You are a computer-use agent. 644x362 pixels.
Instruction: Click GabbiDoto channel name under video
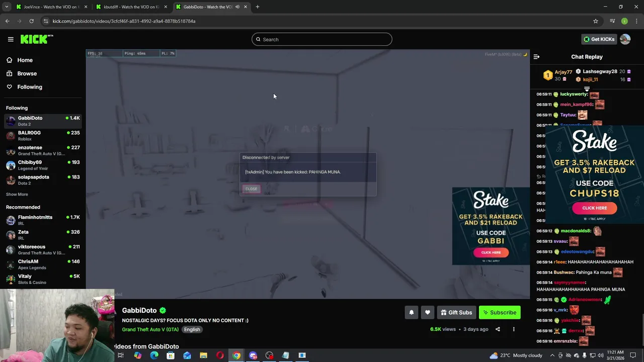(x=139, y=311)
